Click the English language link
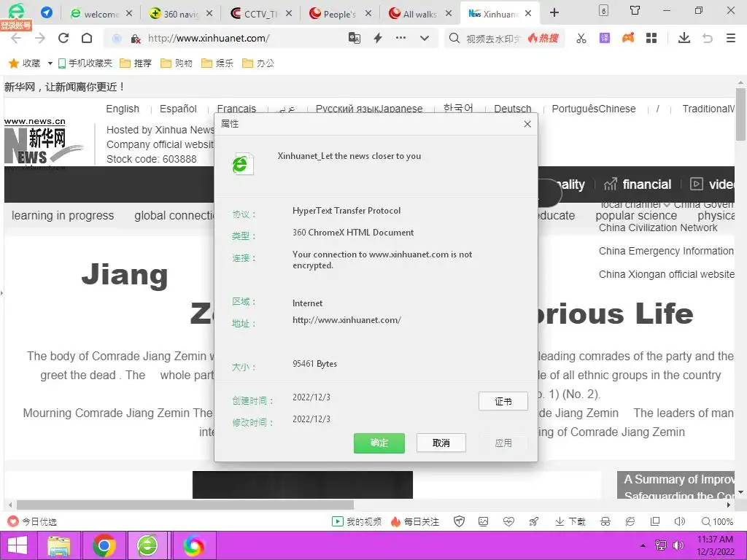 click(x=123, y=109)
